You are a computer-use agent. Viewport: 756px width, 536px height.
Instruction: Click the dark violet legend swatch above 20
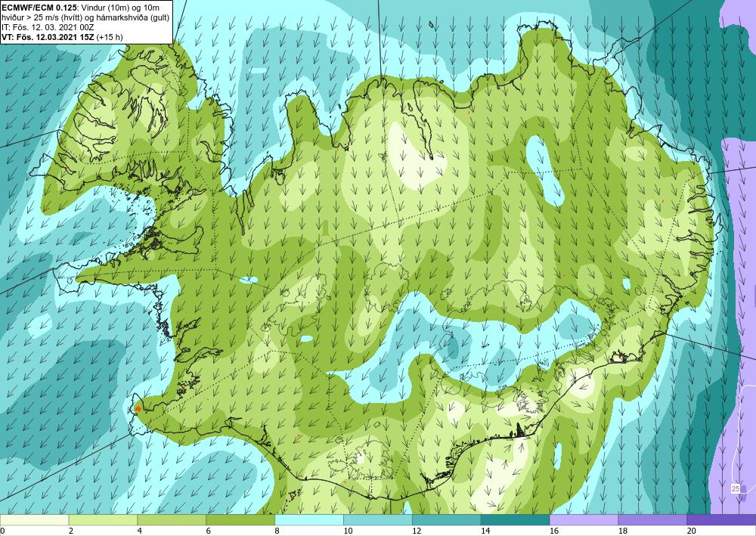pos(721,520)
